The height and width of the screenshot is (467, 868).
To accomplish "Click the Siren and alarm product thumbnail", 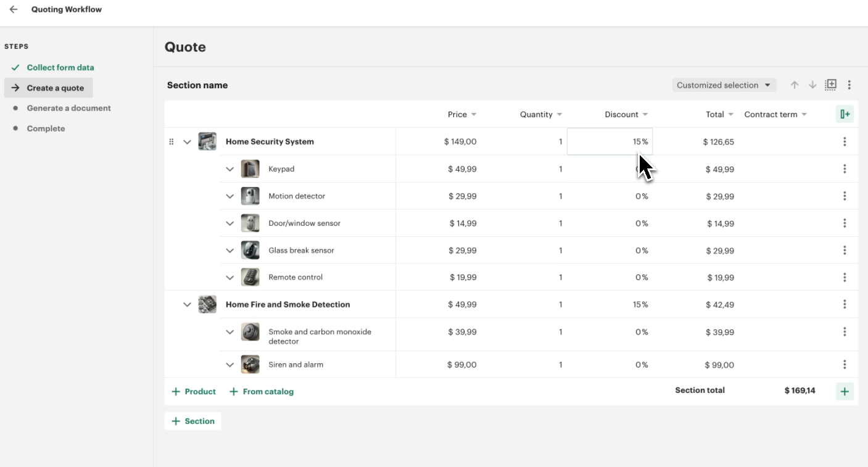I will [x=250, y=365].
